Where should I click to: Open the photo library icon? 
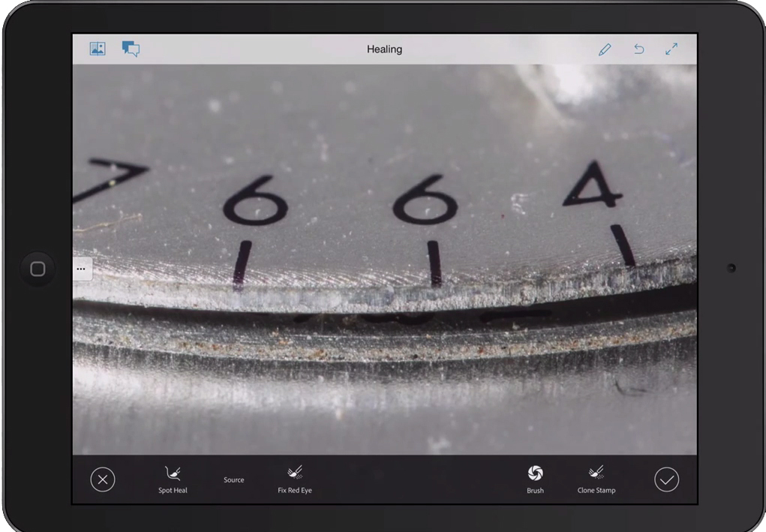pos(98,49)
